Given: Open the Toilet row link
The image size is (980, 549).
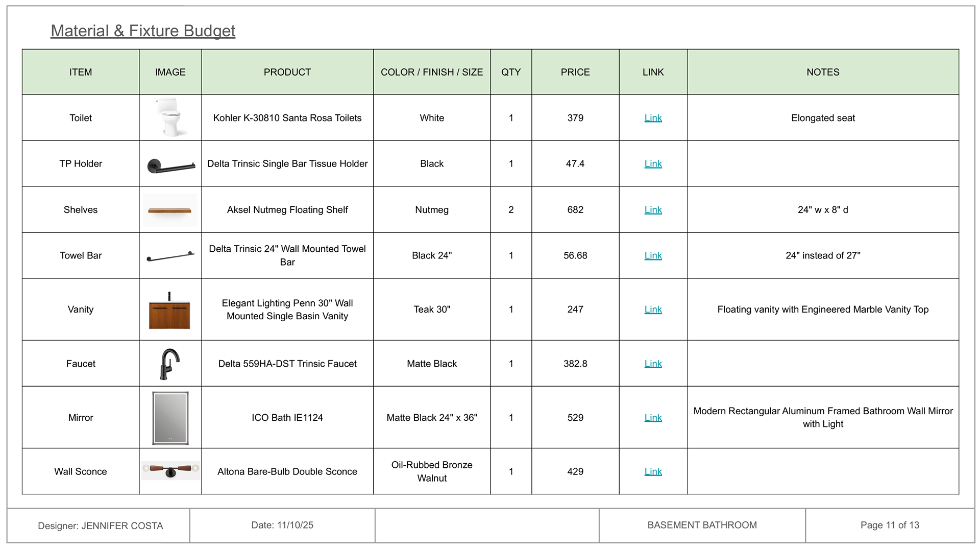Looking at the screenshot, I should click(x=653, y=118).
